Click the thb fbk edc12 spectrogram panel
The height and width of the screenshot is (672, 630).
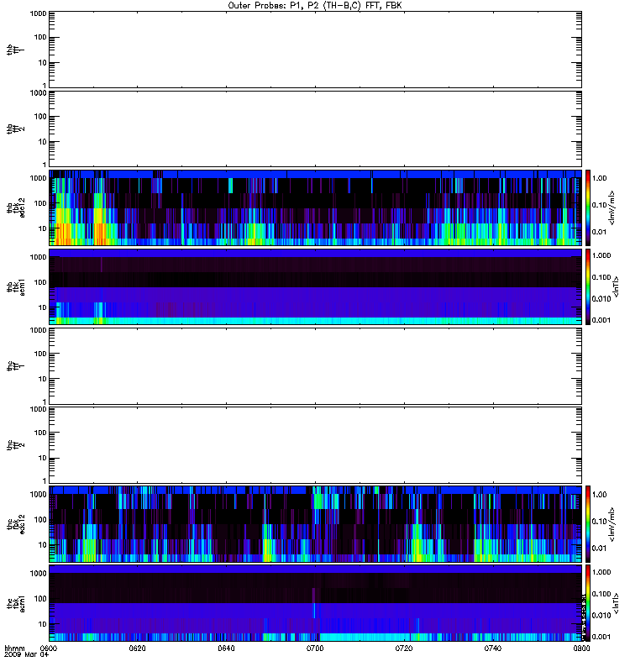(x=316, y=207)
